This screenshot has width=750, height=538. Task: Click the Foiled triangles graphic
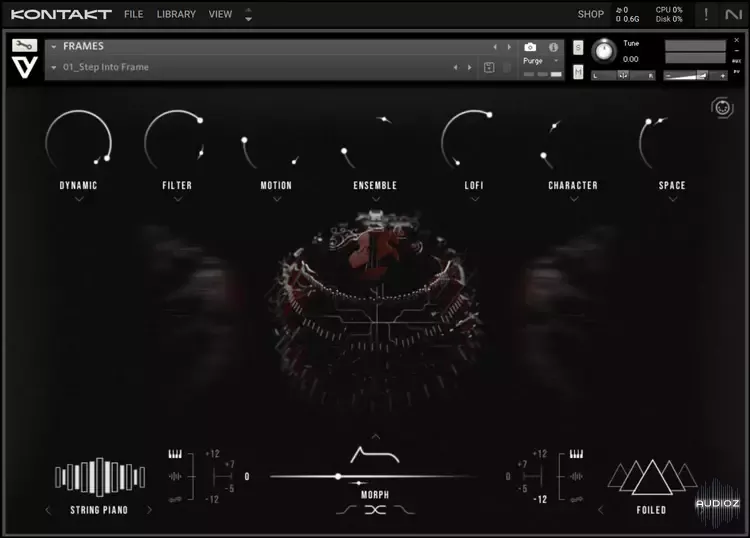coord(652,477)
